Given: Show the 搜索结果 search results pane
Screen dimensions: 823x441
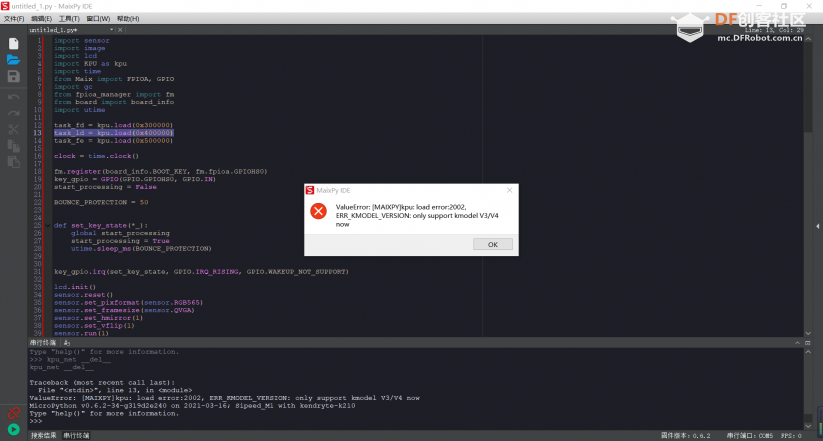Looking at the screenshot, I should pyautogui.click(x=44, y=435).
